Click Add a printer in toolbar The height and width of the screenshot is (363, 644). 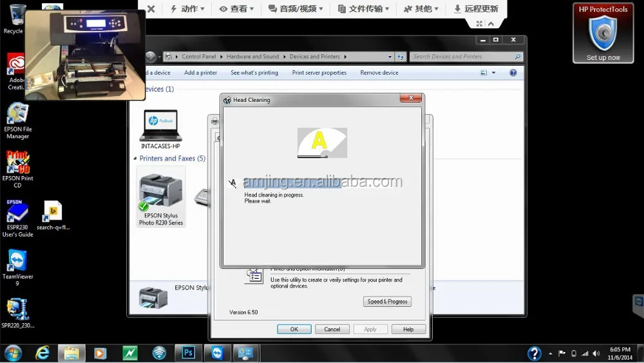point(200,73)
